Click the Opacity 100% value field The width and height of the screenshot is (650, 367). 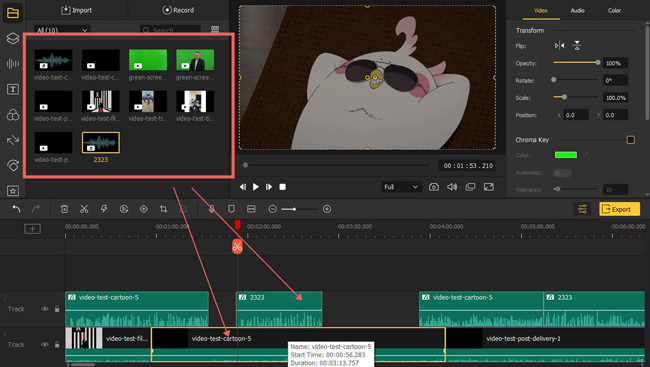click(x=616, y=63)
